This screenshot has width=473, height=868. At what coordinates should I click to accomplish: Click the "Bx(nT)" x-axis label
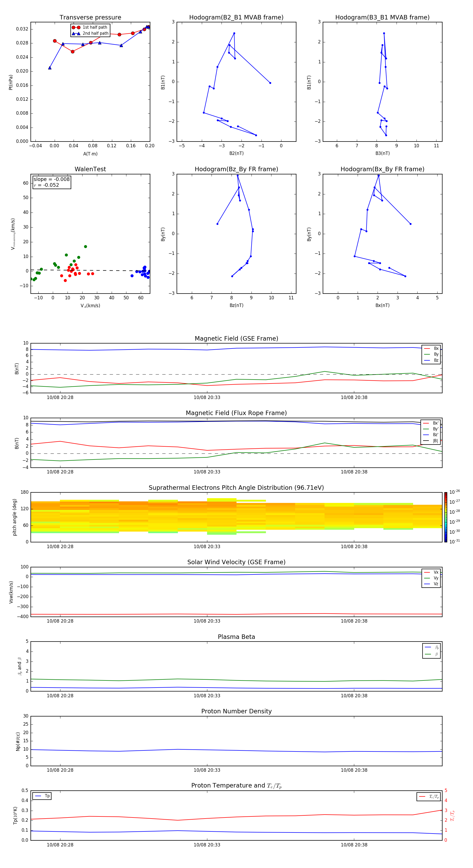(x=382, y=305)
